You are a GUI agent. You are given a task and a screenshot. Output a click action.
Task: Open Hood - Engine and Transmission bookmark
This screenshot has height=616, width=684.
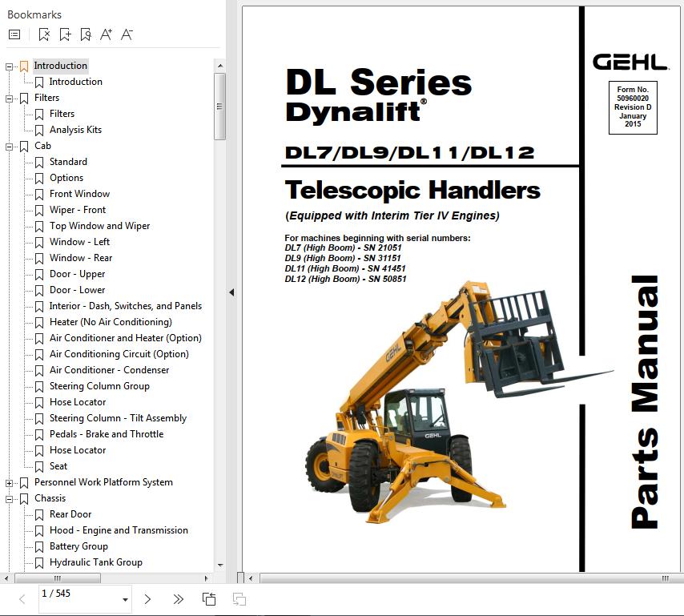(x=119, y=530)
